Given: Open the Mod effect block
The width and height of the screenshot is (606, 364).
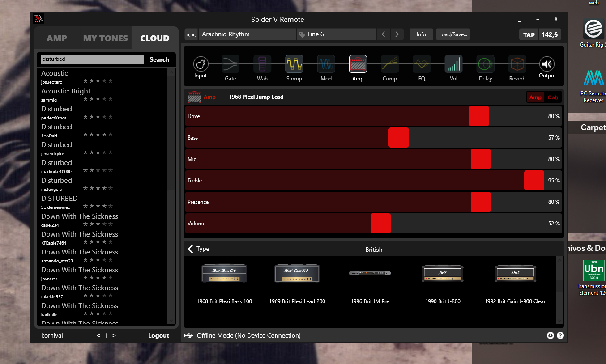Looking at the screenshot, I should pos(326,64).
